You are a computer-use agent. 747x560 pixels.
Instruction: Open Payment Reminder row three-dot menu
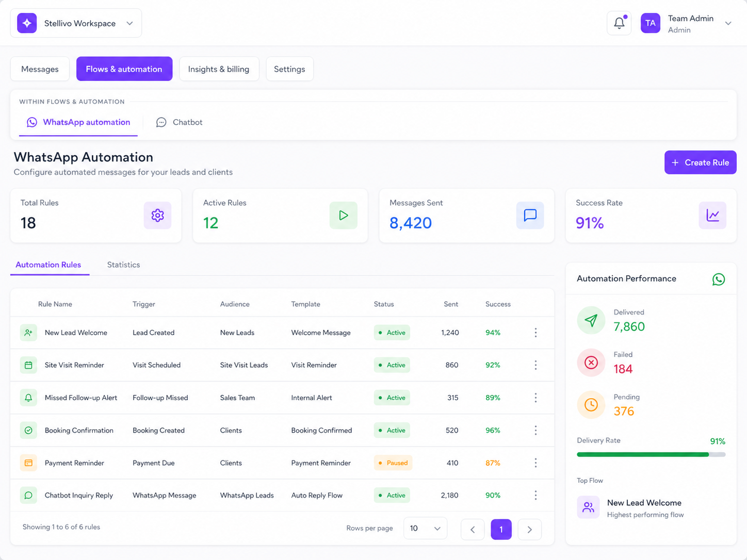[x=535, y=463]
